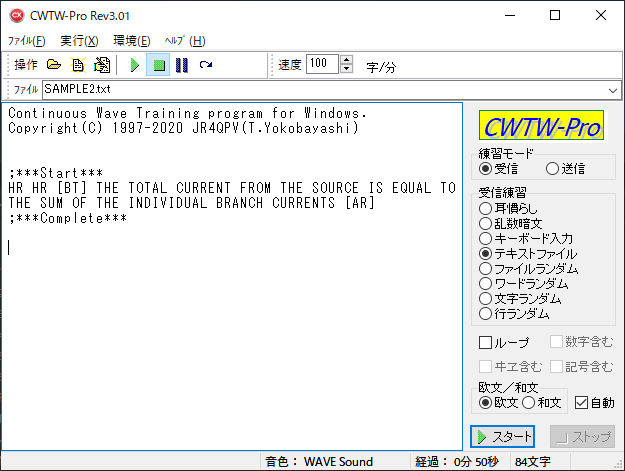Click the 音色: WAVE Sound status entry
The image size is (625, 471).
319,462
